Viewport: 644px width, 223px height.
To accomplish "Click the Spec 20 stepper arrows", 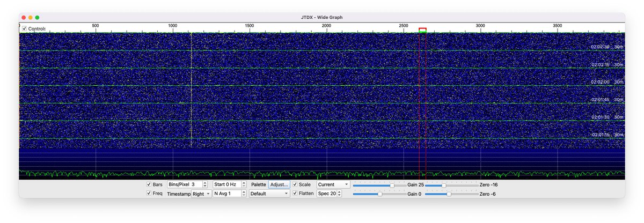I will 339,194.
